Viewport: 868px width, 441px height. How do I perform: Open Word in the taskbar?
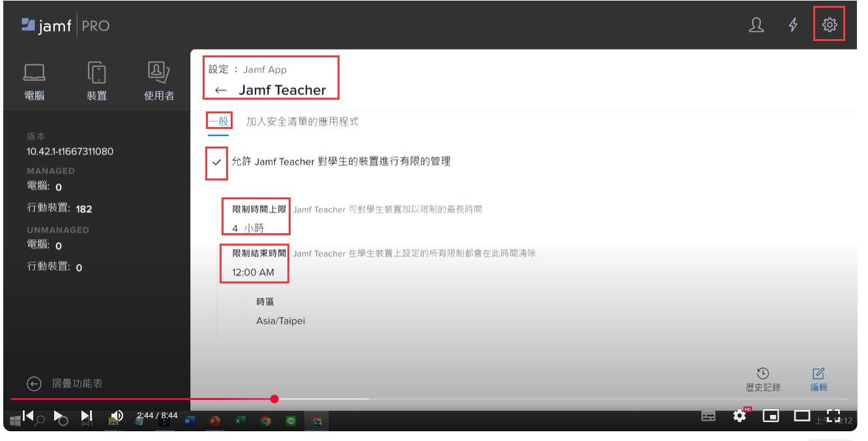(x=190, y=421)
